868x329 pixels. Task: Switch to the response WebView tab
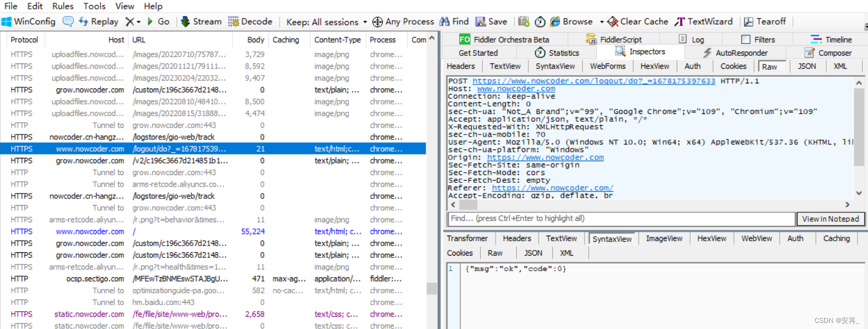click(756, 238)
